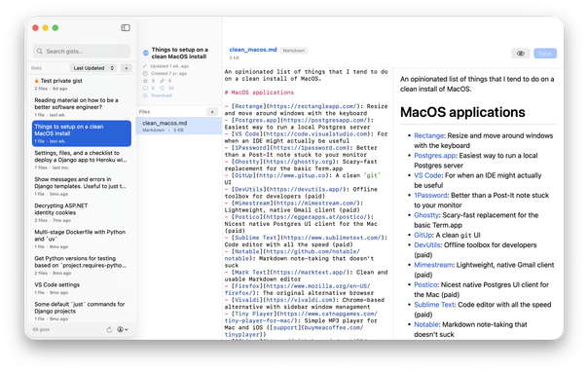Click the revisions clock icon showing 30
Image resolution: width=588 pixels, height=372 pixels.
pyautogui.click(x=163, y=88)
